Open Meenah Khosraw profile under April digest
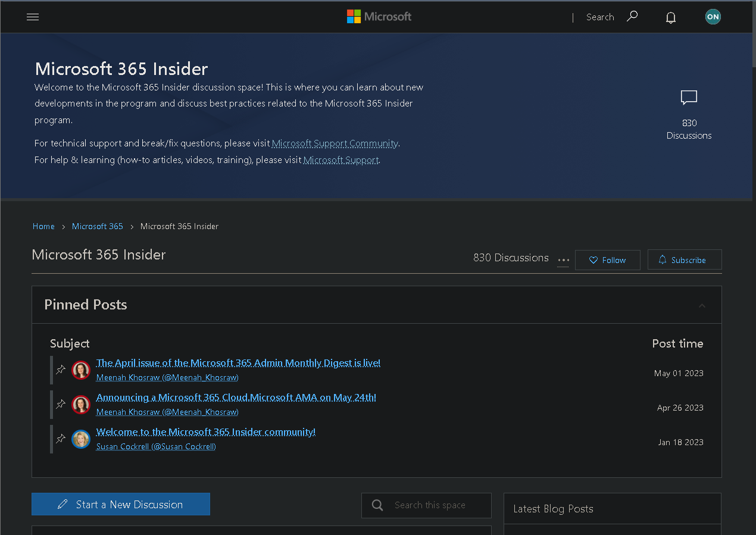 [167, 377]
